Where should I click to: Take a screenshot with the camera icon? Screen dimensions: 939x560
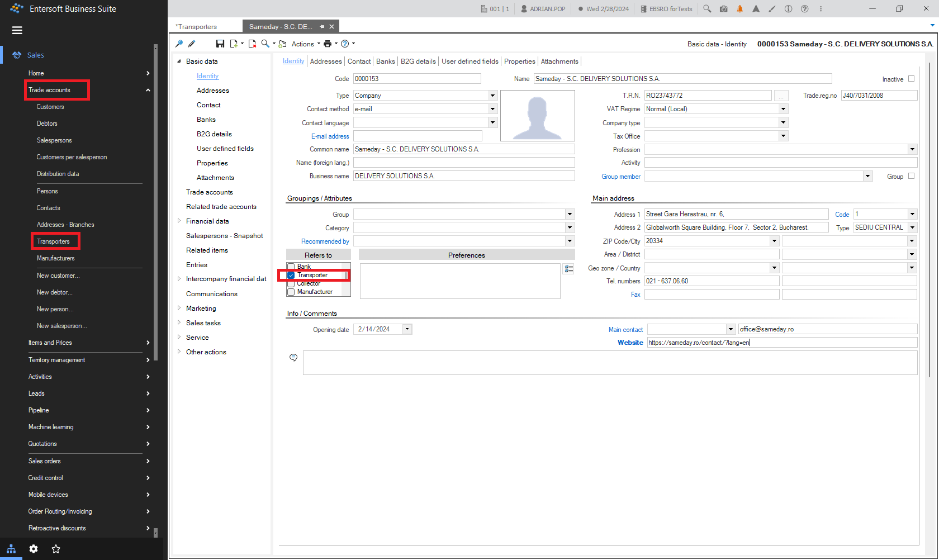coord(723,9)
